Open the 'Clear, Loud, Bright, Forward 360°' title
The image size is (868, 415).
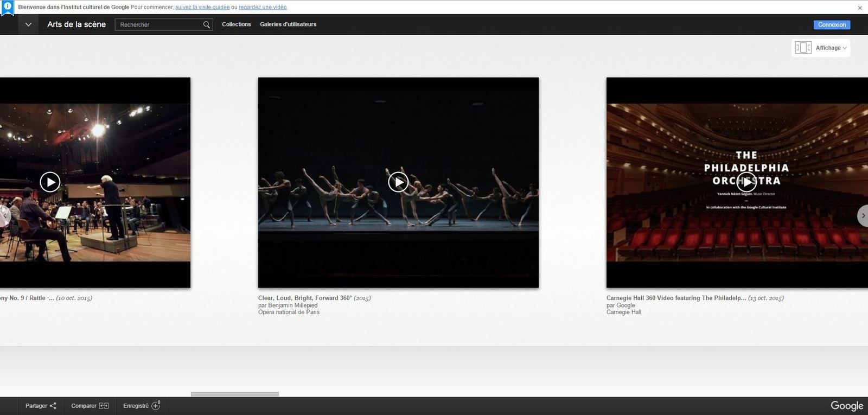click(305, 298)
